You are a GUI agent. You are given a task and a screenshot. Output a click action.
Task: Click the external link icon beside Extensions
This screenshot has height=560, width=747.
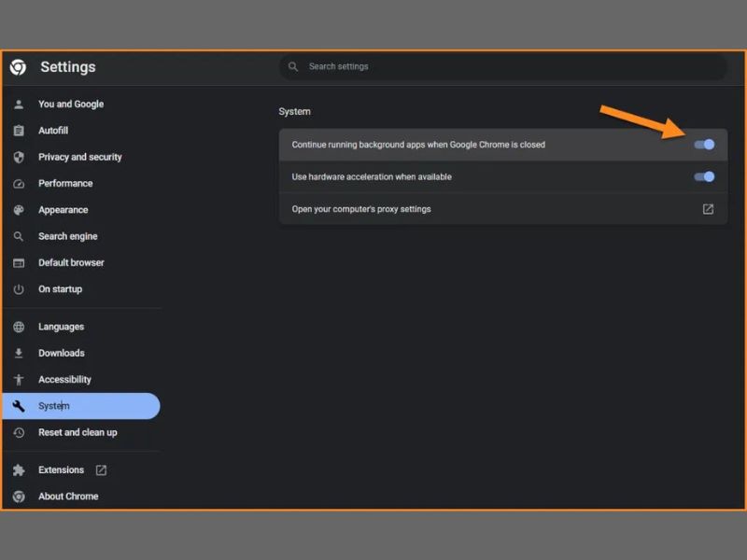[x=101, y=470]
